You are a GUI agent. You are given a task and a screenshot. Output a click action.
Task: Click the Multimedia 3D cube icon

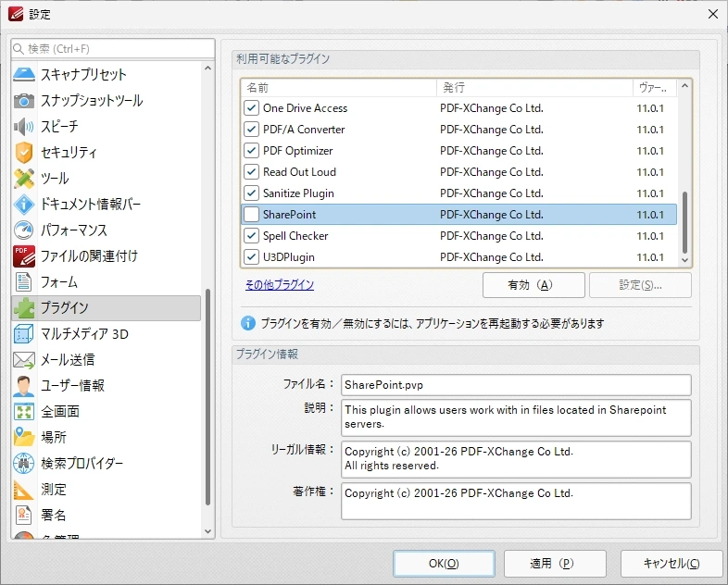(24, 334)
